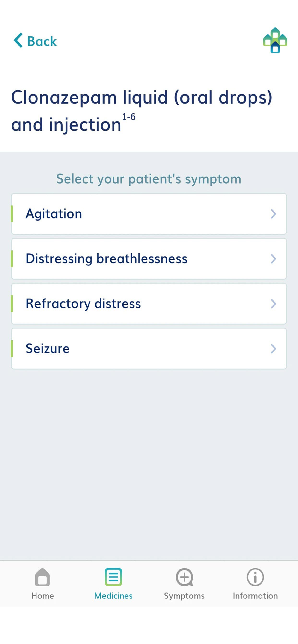This screenshot has width=298, height=644.
Task: Switch to the Symptoms tab label
Action: coord(184,596)
